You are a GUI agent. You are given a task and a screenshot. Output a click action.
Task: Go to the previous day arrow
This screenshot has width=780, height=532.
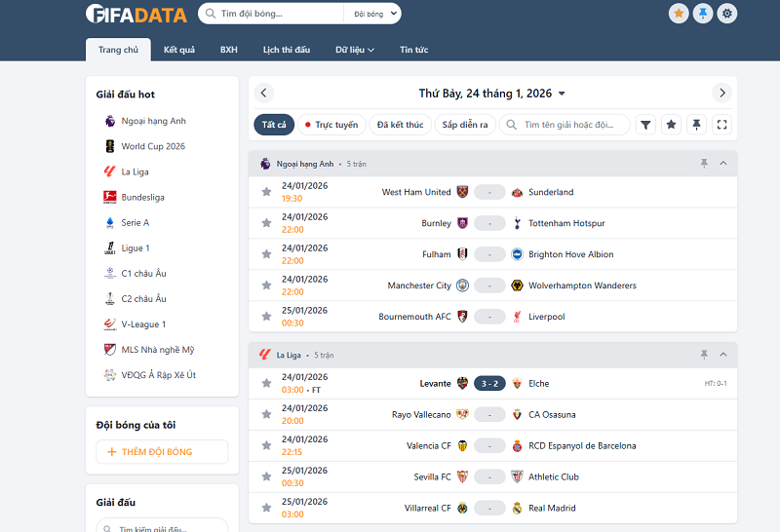pyautogui.click(x=264, y=94)
